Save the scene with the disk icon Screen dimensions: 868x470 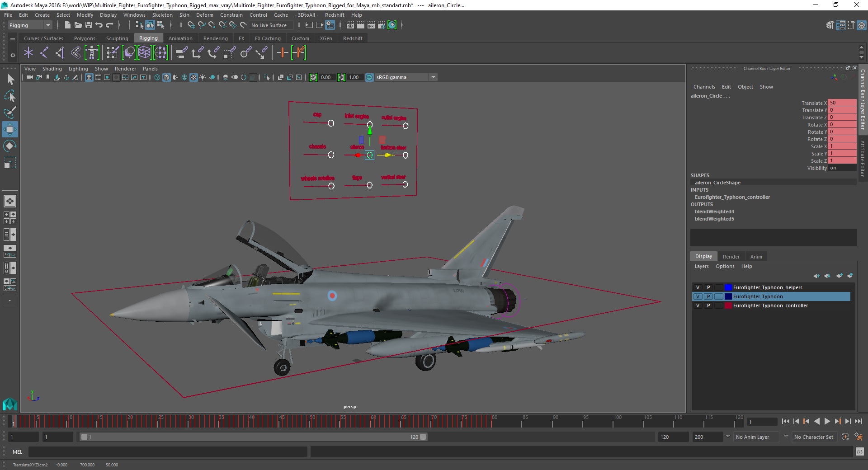[x=89, y=25]
